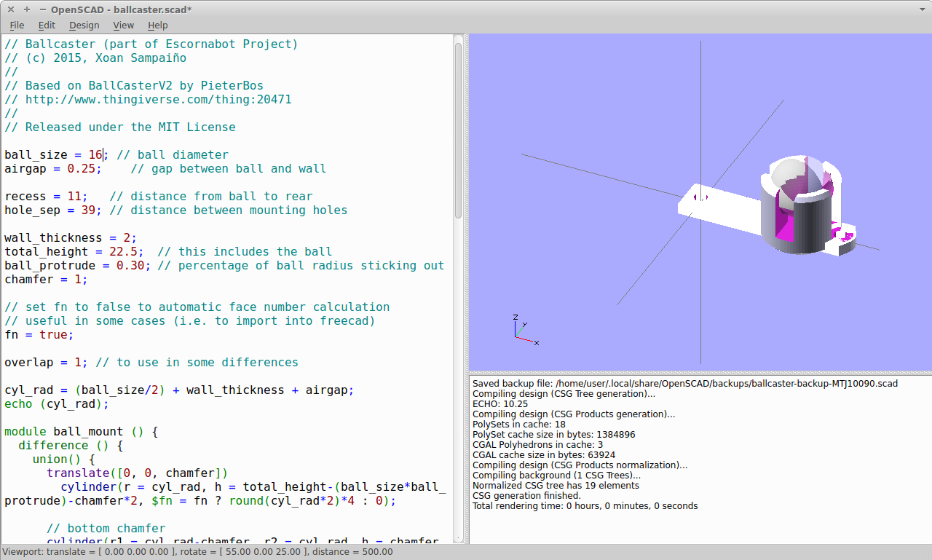The width and height of the screenshot is (932, 560).
Task: Click the ball_protrude value 0.30
Action: click(x=130, y=266)
